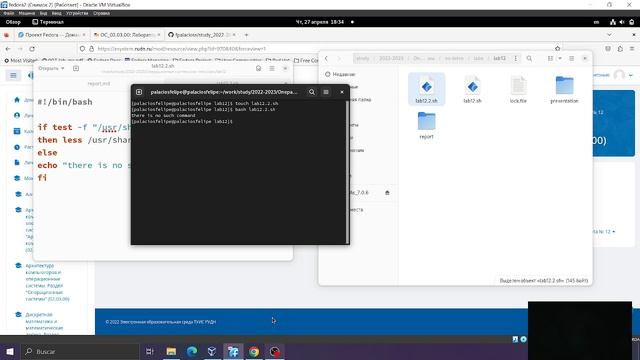The width and height of the screenshot is (640, 360).
Task: Open the Windows Start menu
Action: (x=10, y=351)
